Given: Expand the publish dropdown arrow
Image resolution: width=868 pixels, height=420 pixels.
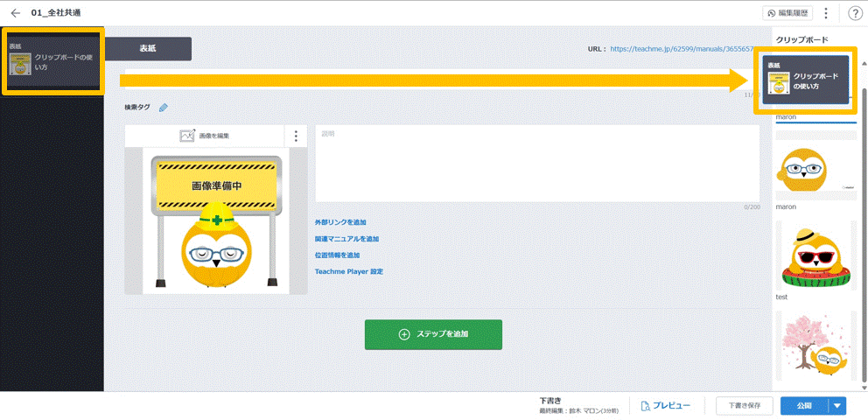Looking at the screenshot, I should [837, 406].
